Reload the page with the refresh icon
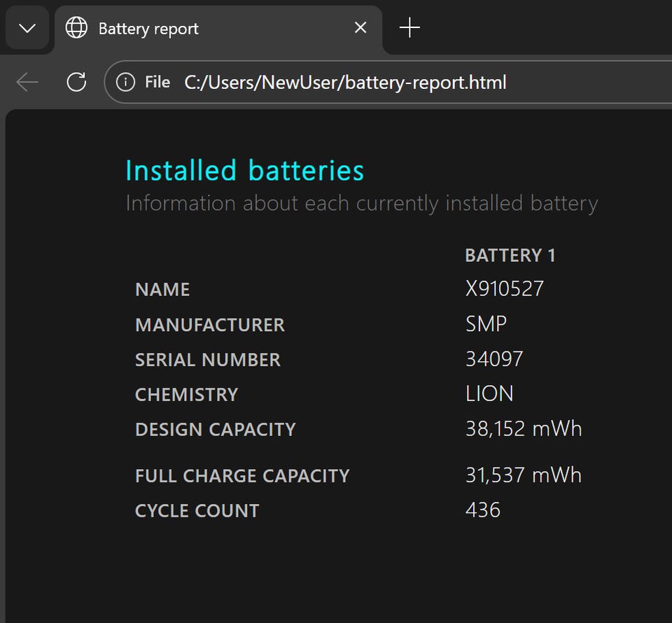The width and height of the screenshot is (672, 623). click(76, 83)
